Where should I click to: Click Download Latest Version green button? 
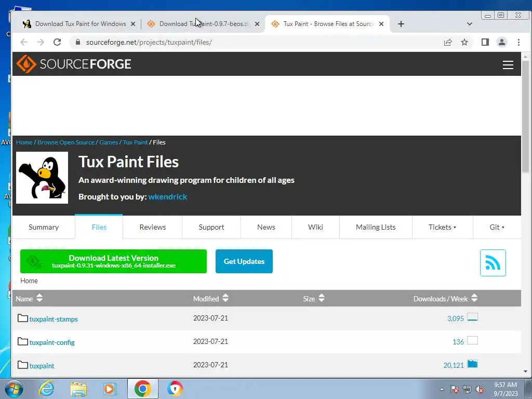tap(113, 261)
